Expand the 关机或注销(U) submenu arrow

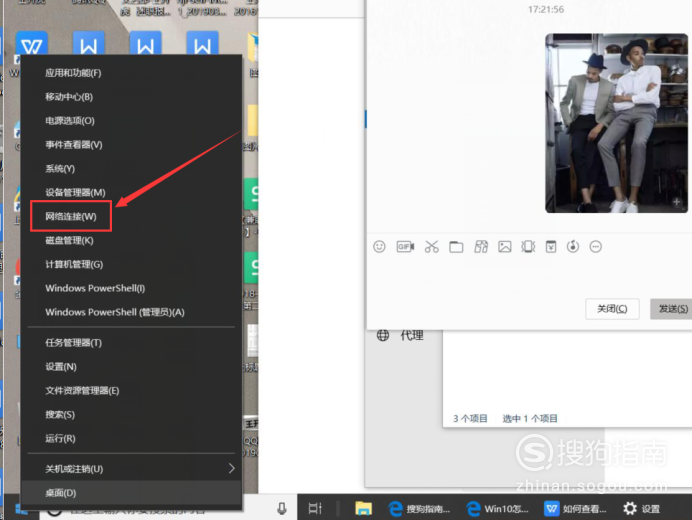click(232, 468)
